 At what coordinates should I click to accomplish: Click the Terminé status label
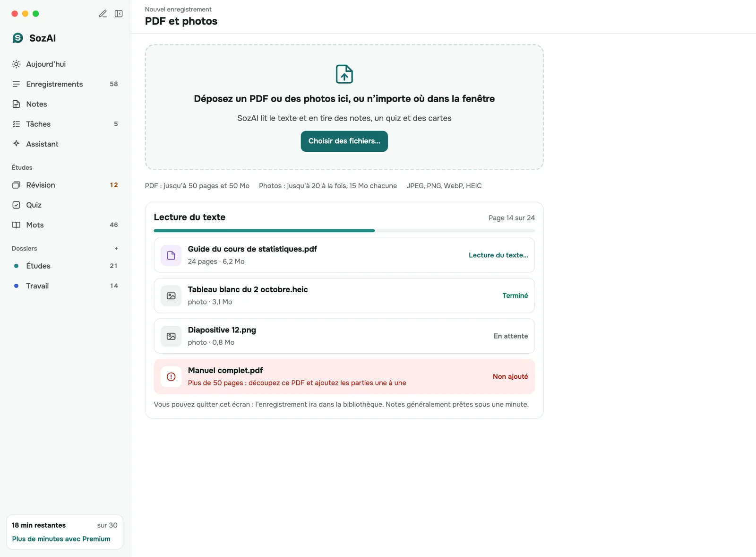tap(515, 296)
